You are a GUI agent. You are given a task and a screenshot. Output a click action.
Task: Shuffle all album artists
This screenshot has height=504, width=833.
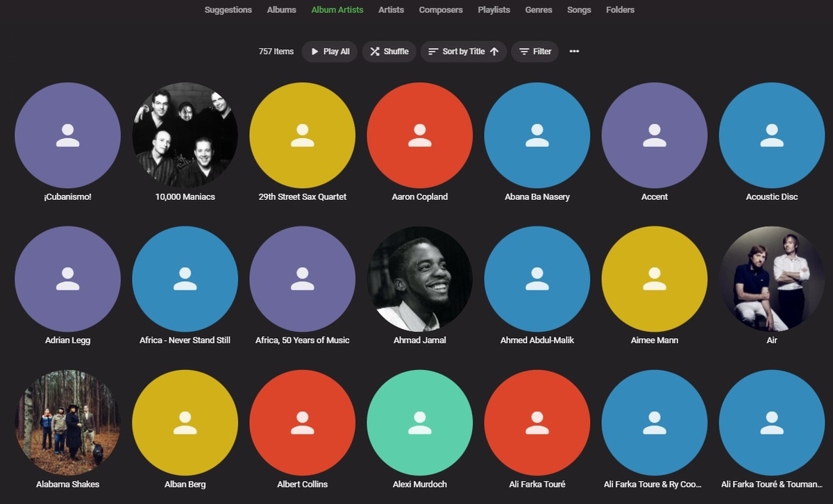(389, 51)
